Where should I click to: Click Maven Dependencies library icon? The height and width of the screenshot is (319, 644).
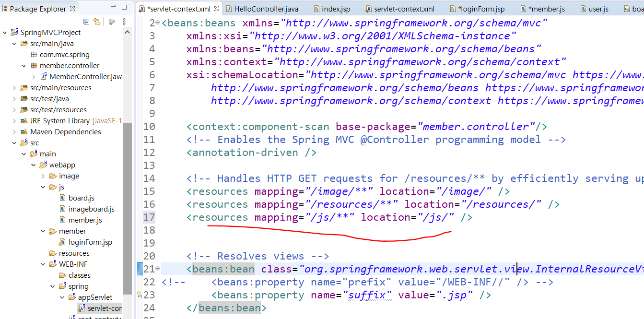[x=24, y=132]
